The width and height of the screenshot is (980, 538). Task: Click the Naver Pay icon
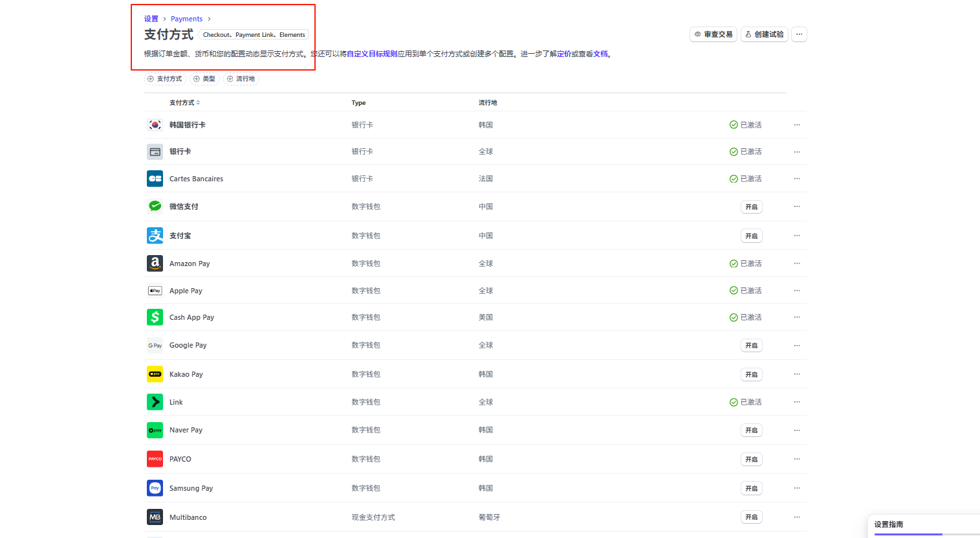[155, 430]
